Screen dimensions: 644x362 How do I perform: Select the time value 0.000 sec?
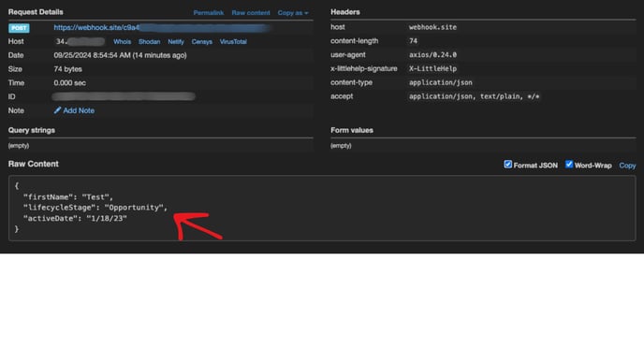[x=70, y=83]
